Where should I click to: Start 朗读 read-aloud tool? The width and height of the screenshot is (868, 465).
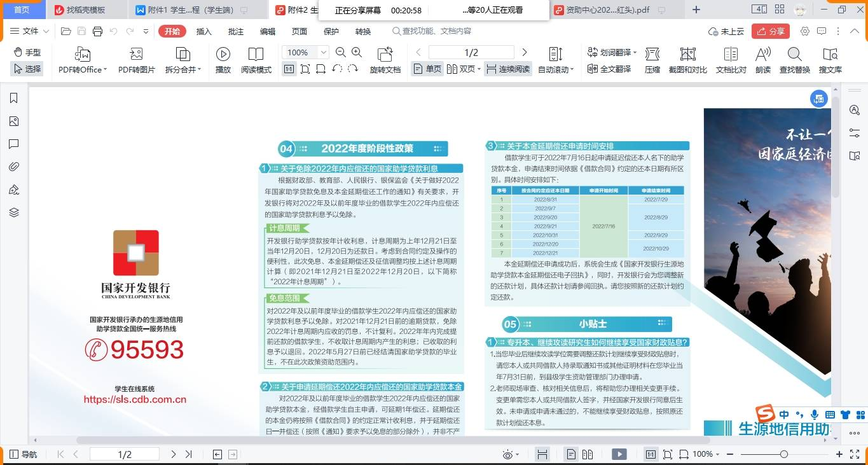click(x=763, y=55)
